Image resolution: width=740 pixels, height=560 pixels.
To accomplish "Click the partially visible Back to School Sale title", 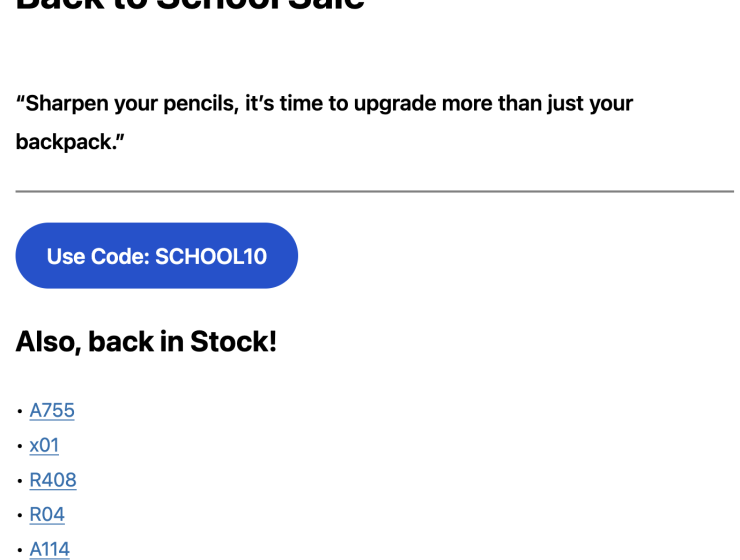I will [x=190, y=6].
